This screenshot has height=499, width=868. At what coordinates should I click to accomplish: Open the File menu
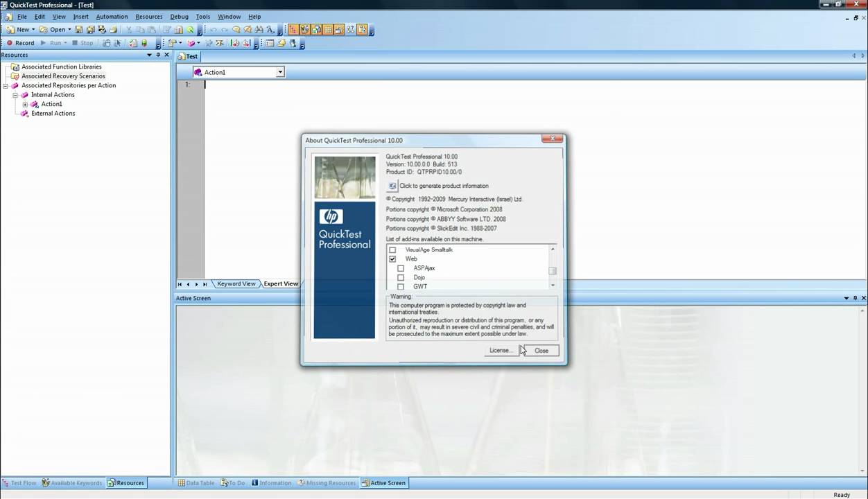coord(21,17)
